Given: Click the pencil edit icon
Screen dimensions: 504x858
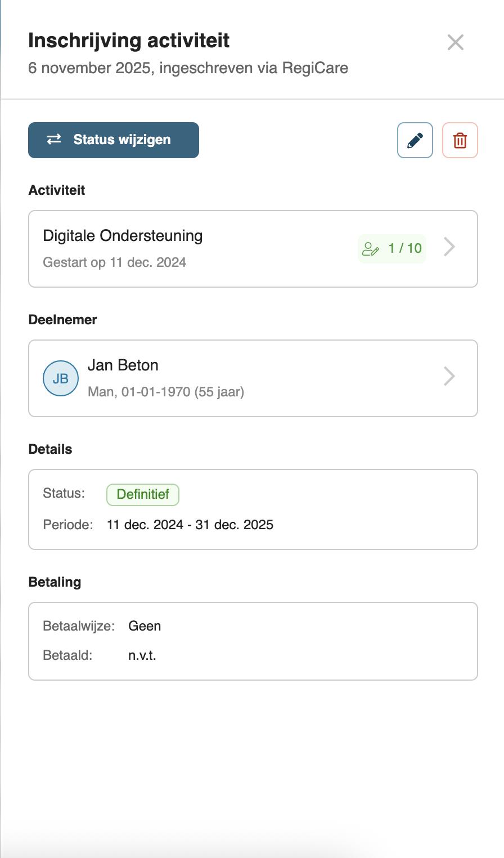Looking at the screenshot, I should (415, 140).
